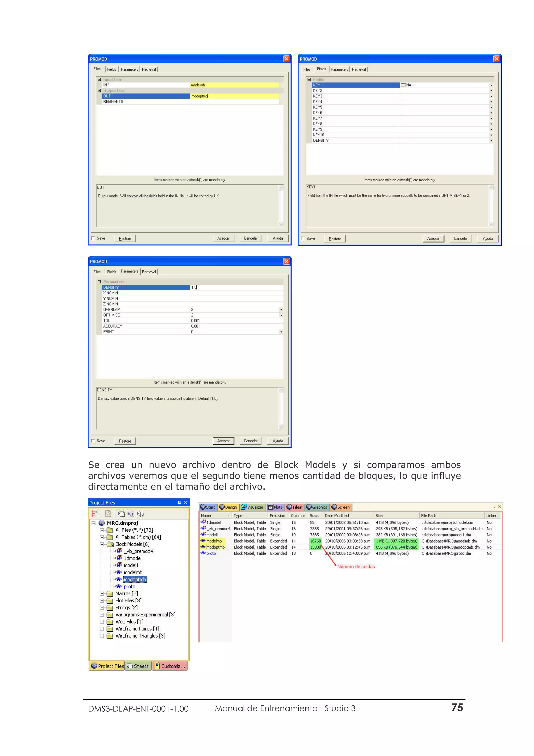The height and width of the screenshot is (756, 534).
Task: Open the DENSITY field dropdown in Fields dialog
Action: point(491,141)
